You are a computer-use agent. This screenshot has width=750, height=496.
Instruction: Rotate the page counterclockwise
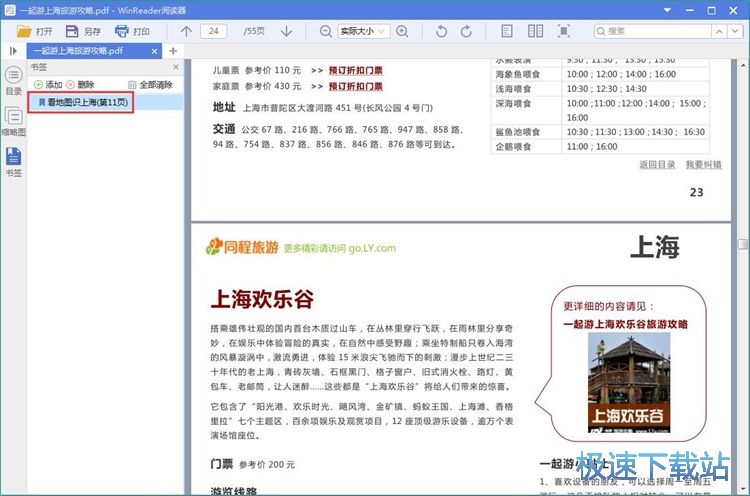[441, 32]
